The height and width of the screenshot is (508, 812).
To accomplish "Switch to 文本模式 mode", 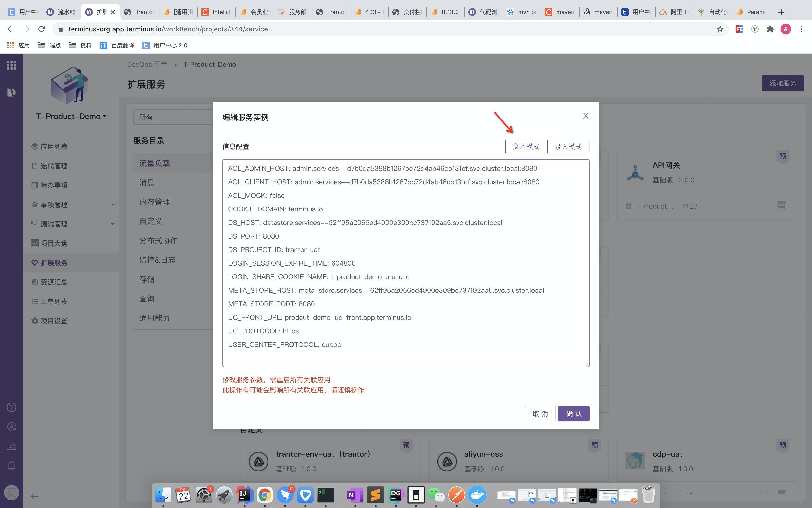I will [x=526, y=147].
